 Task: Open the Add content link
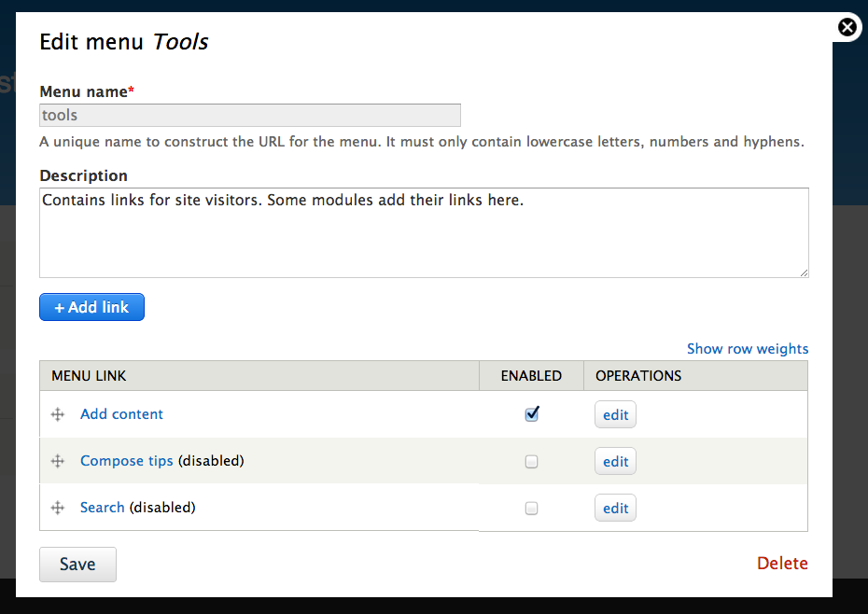(121, 414)
